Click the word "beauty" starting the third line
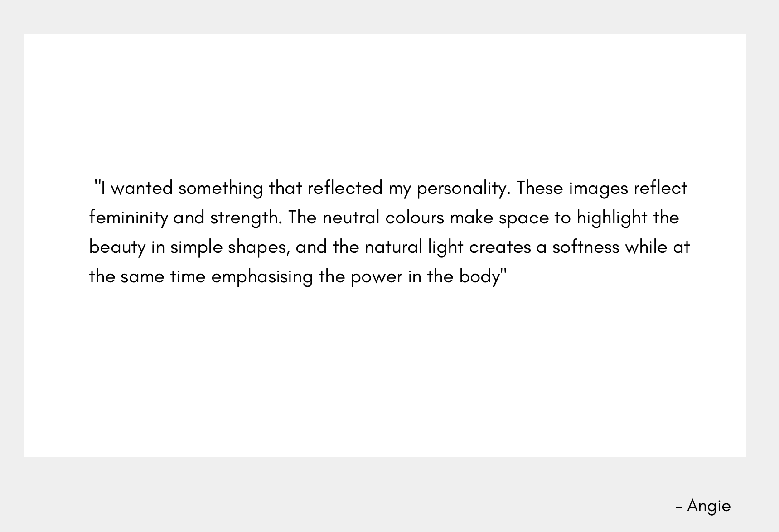The height and width of the screenshot is (532, 779). pyautogui.click(x=117, y=248)
